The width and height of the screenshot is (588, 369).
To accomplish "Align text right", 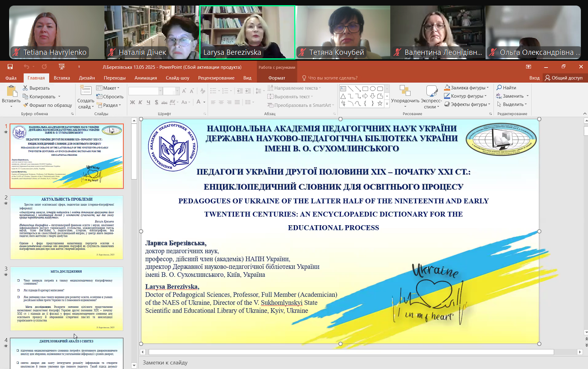I will coord(229,102).
